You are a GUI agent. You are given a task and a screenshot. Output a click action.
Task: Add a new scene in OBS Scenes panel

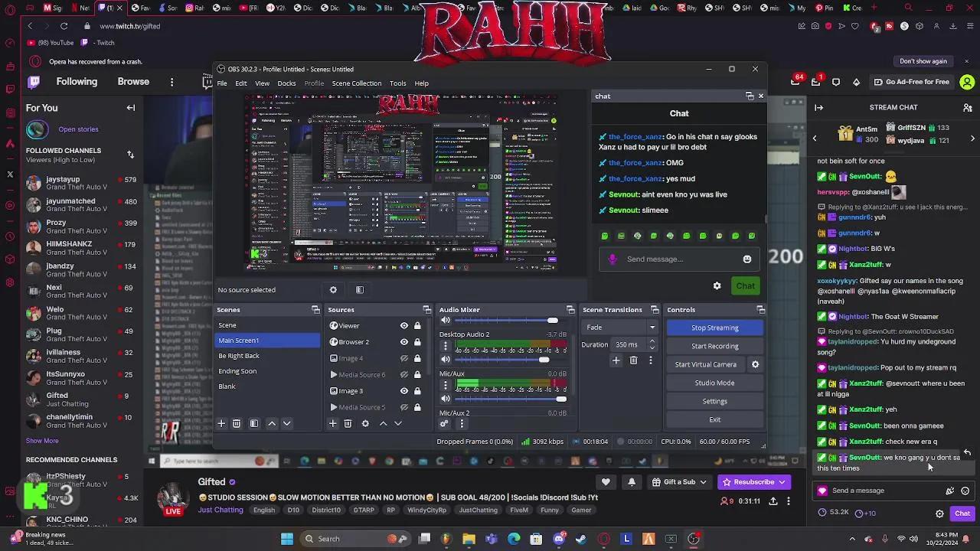pos(221,423)
